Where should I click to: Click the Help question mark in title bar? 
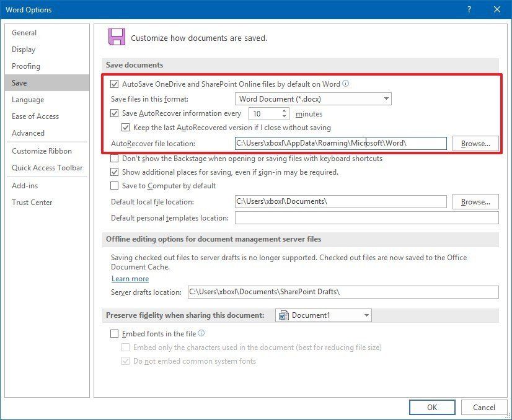coord(469,9)
